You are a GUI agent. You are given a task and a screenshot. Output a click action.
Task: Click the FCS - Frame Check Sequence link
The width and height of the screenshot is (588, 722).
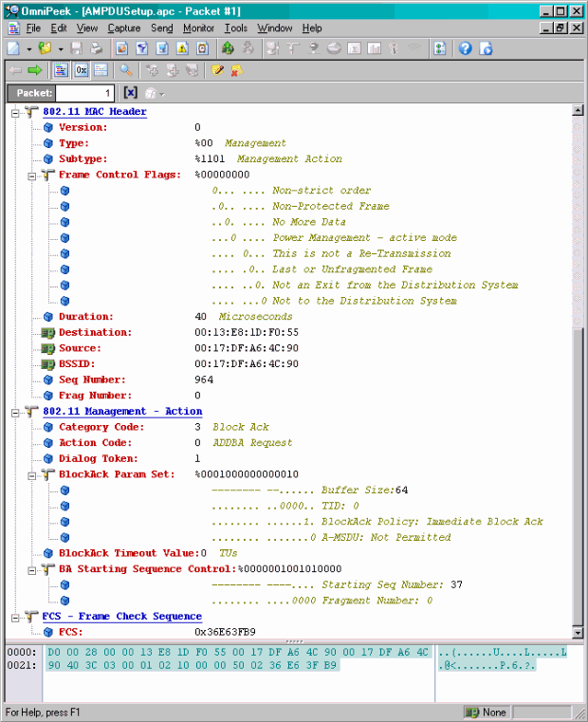(x=122, y=616)
